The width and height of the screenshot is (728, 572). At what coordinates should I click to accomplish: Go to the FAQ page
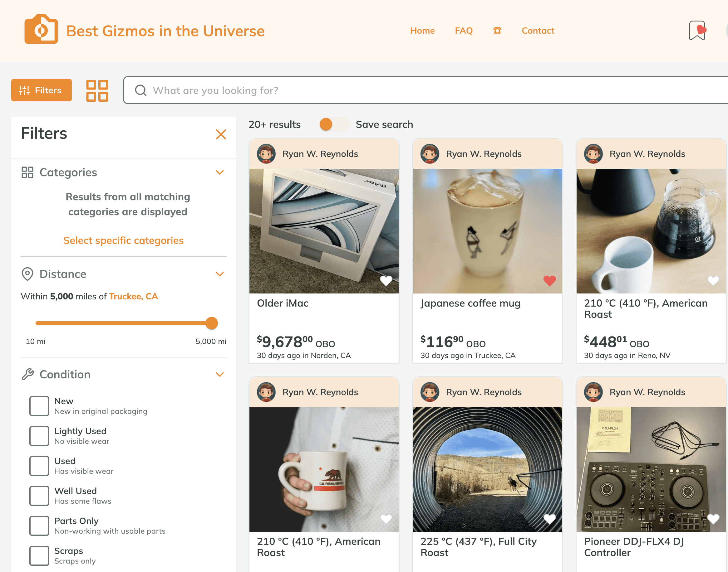[x=464, y=31]
